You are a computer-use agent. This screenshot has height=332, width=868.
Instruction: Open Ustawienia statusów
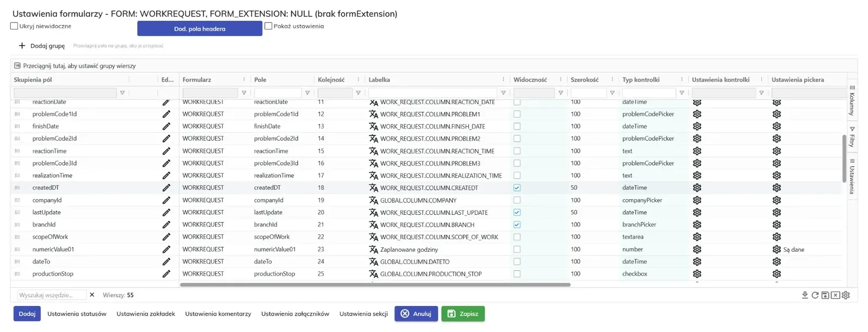pyautogui.click(x=76, y=314)
